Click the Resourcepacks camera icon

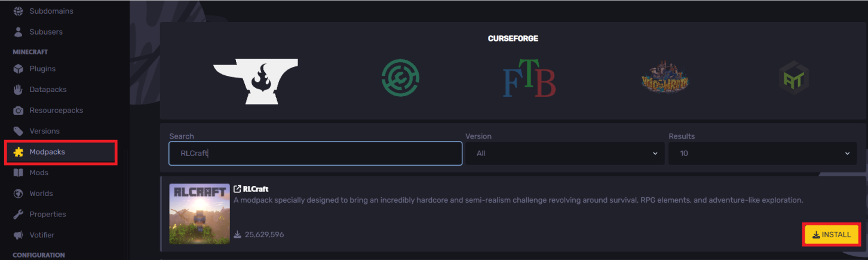pyautogui.click(x=18, y=111)
